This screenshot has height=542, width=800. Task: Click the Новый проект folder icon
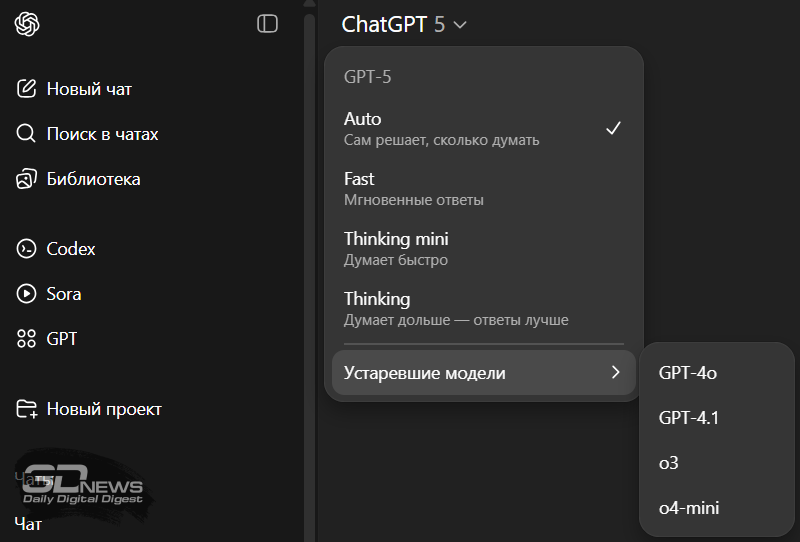pos(27,409)
